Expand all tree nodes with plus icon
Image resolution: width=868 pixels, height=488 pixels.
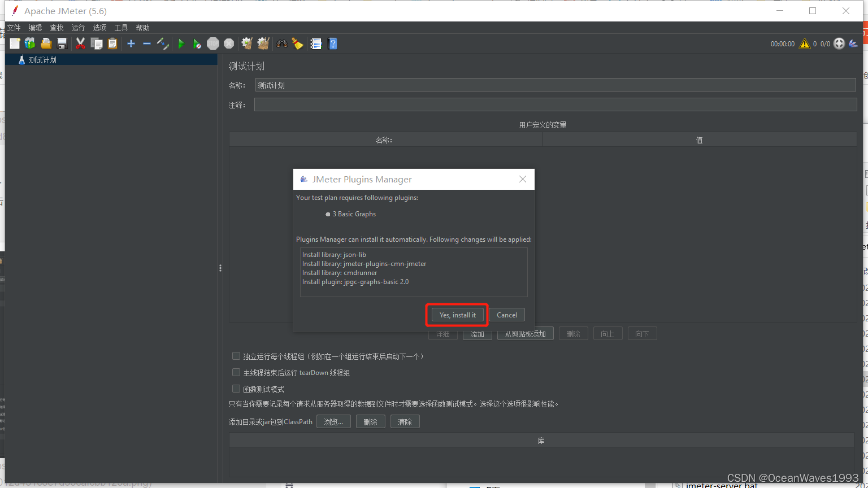[x=131, y=43]
